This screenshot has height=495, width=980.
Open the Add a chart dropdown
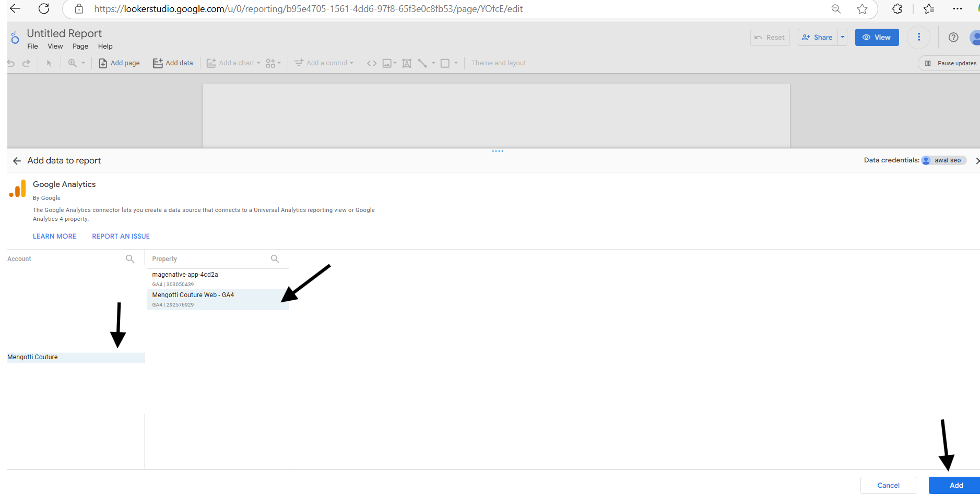point(233,63)
